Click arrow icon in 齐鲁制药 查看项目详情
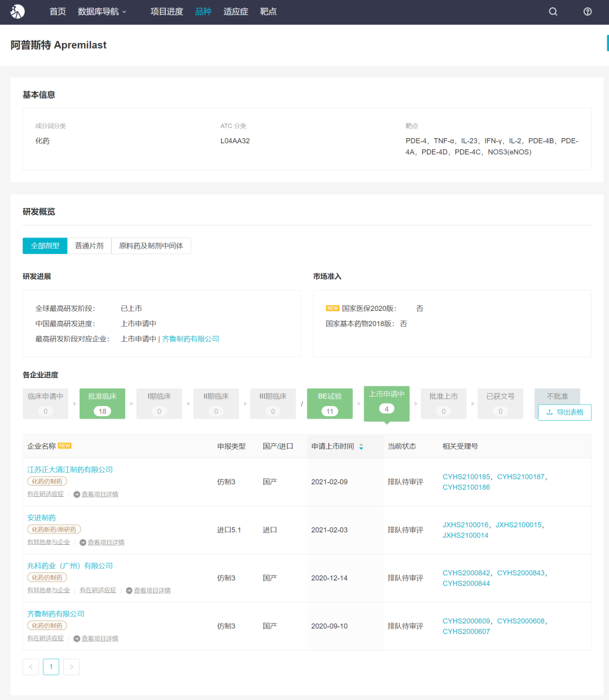 click(x=77, y=639)
